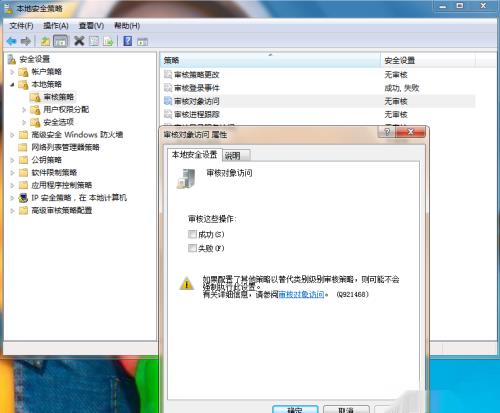The width and height of the screenshot is (500, 413).
Task: Select 网络列表管理器策略 in the tree
Action: tap(65, 147)
